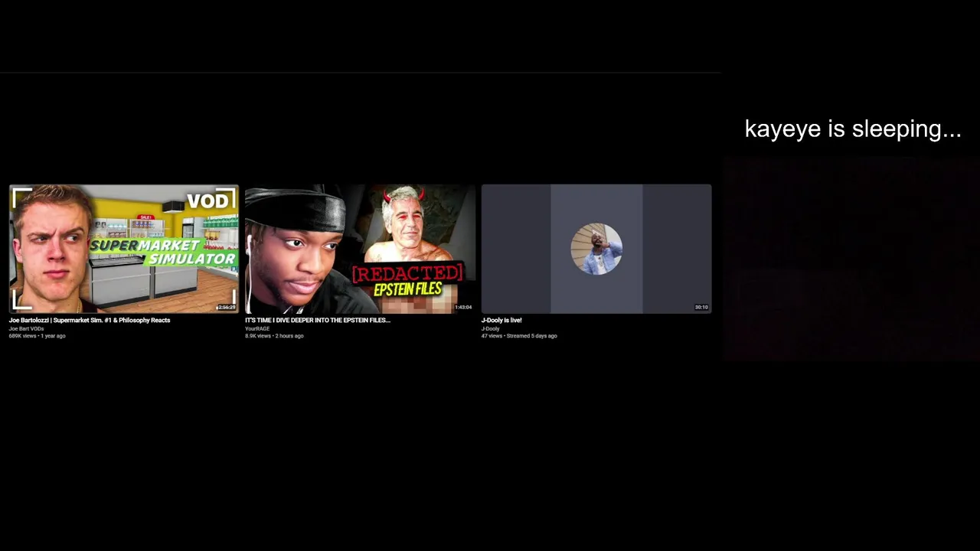Open the Redacted Epstein Files video thumbnail
980x551 pixels.
point(360,249)
